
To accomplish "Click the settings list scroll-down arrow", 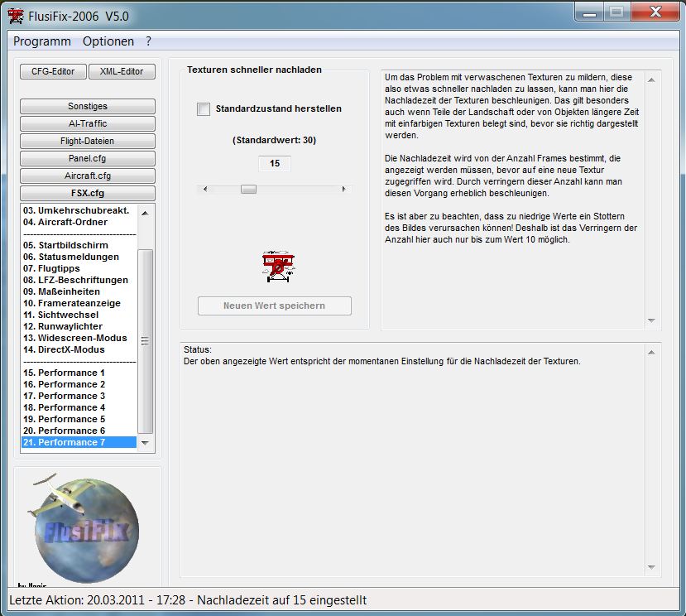I will (146, 443).
